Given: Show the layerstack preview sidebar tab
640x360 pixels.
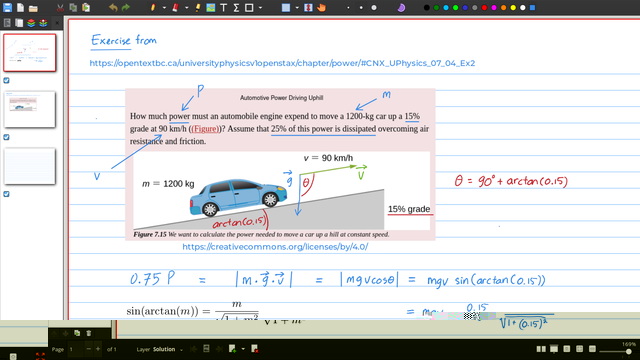Looking at the screenshot, I should pyautogui.click(x=43, y=23).
